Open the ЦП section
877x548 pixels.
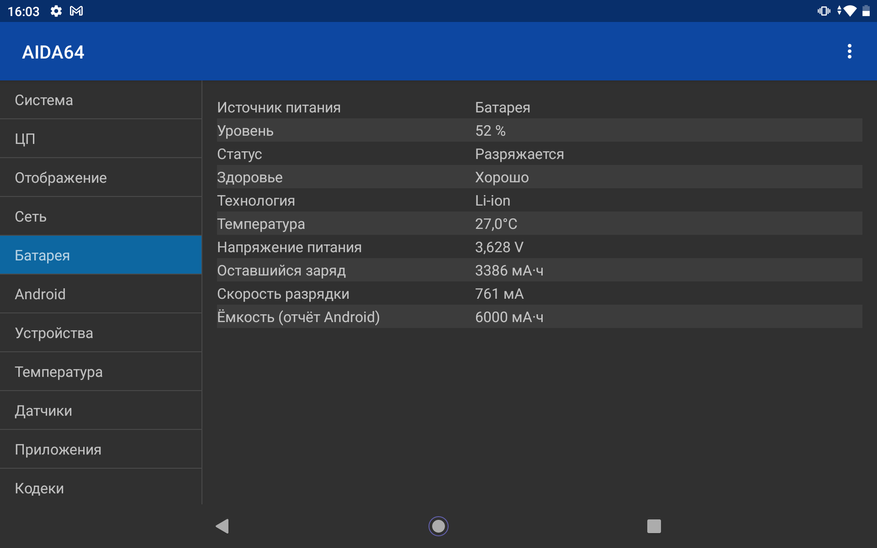(101, 139)
